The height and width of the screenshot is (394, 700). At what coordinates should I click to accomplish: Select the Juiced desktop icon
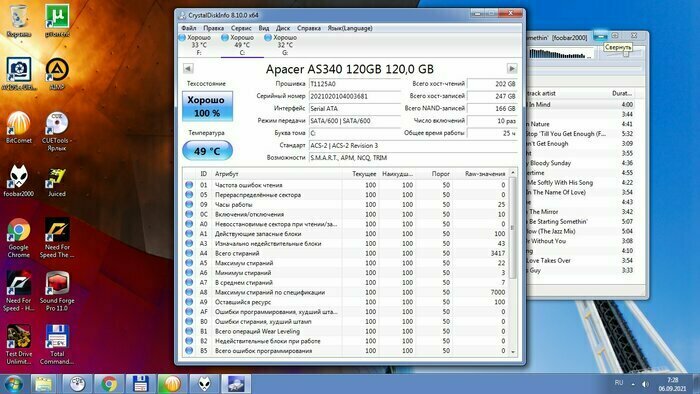[57, 182]
